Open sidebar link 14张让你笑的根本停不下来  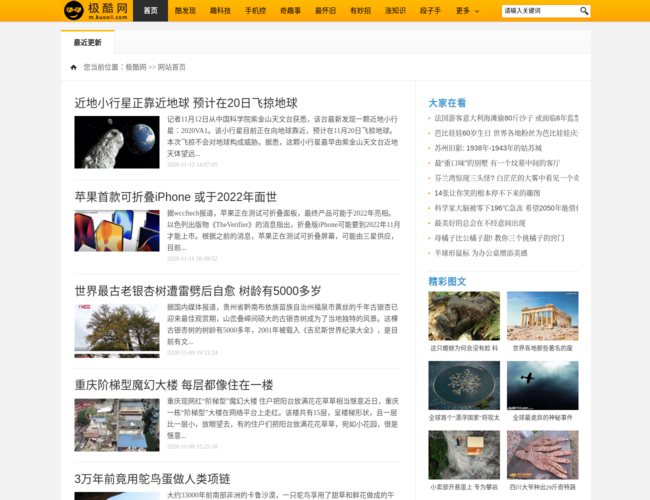(x=487, y=193)
